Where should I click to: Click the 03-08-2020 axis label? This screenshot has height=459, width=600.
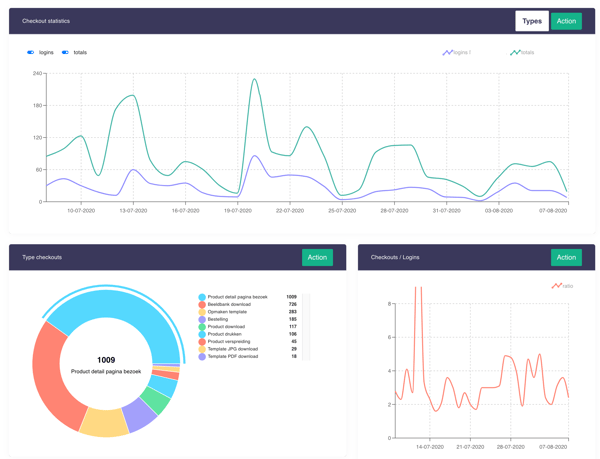499,211
